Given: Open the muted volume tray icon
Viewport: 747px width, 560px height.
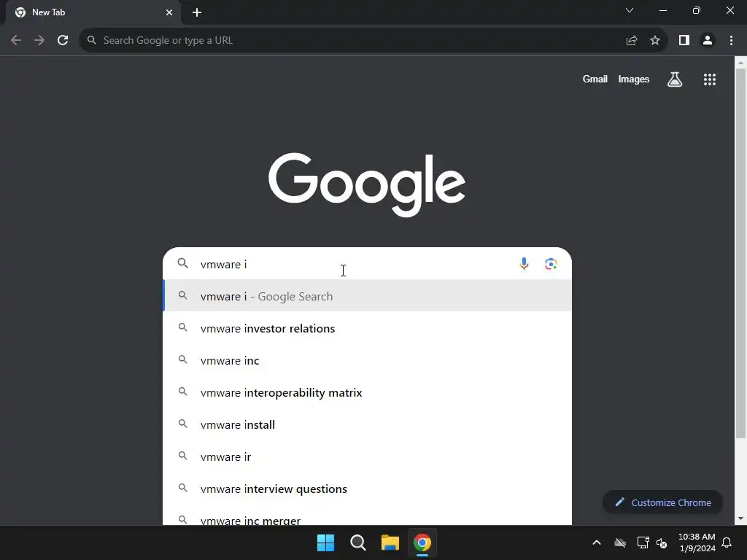Looking at the screenshot, I should 662,542.
